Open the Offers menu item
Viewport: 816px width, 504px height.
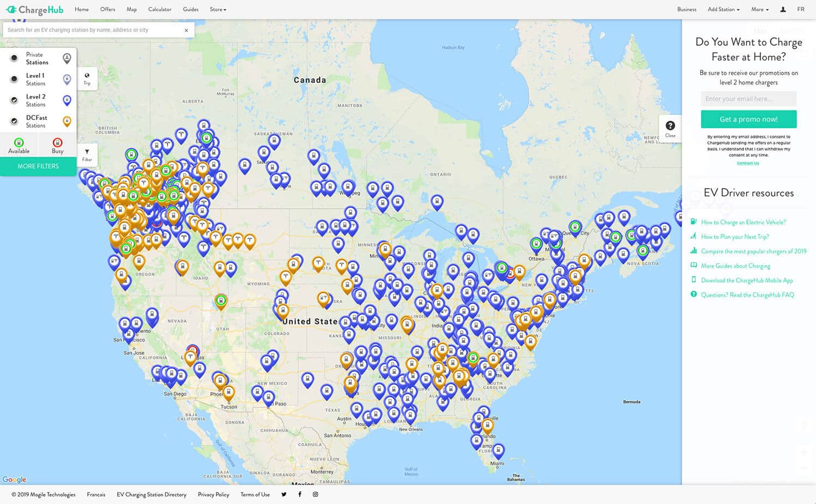point(108,9)
